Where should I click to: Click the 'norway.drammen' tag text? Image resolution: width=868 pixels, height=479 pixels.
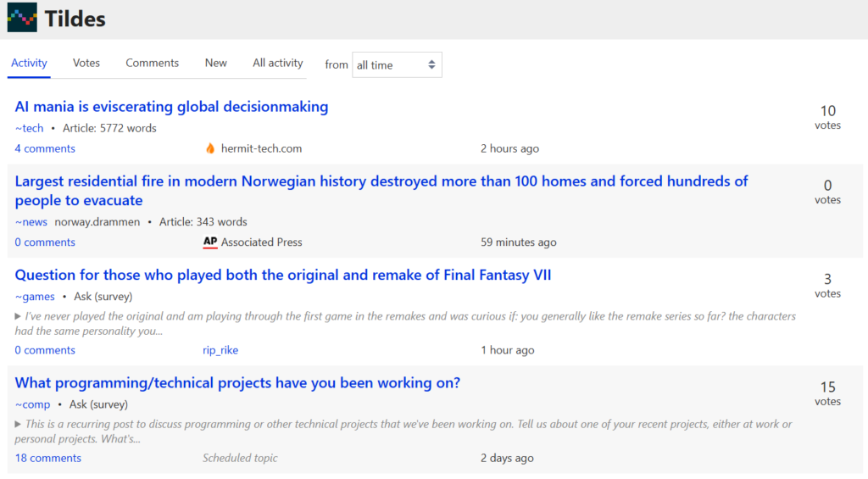point(97,221)
